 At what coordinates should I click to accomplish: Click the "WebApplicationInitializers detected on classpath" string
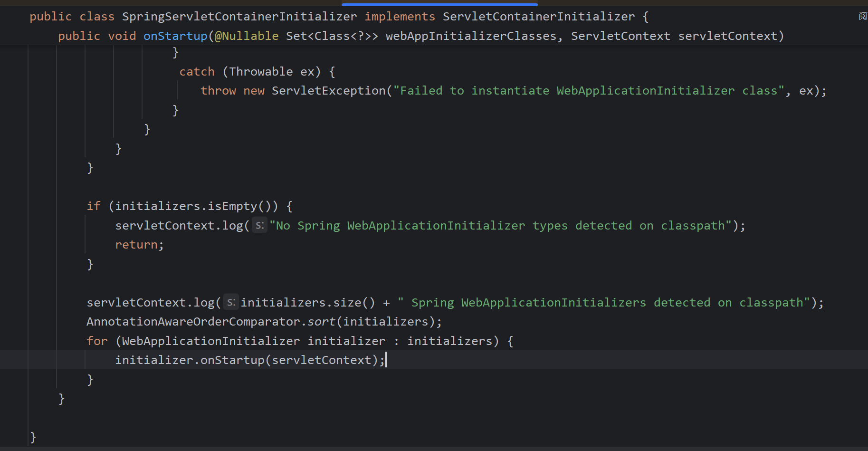click(605, 303)
